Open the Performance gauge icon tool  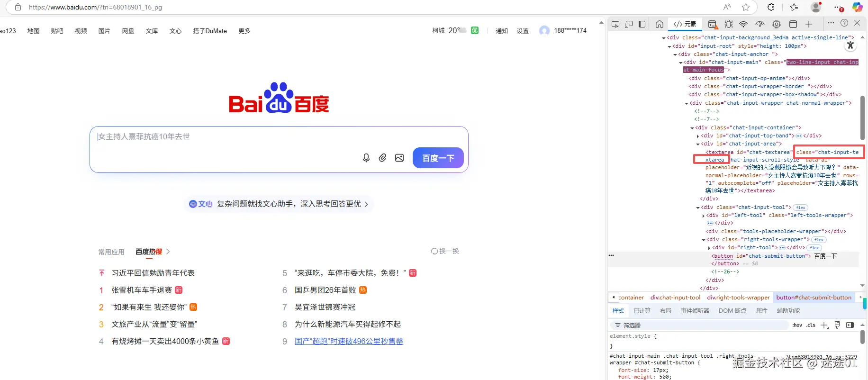coord(760,24)
